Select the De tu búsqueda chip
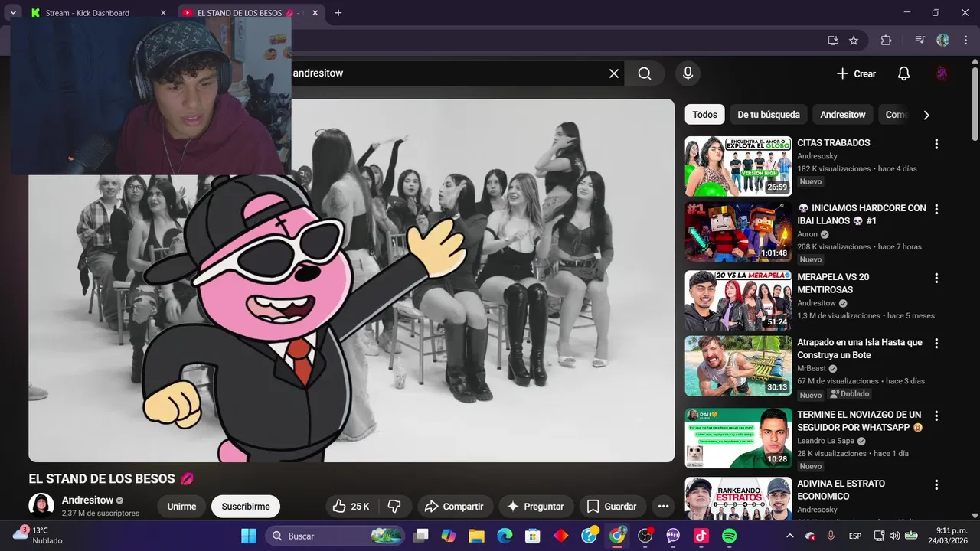The width and height of the screenshot is (980, 551). [x=768, y=115]
